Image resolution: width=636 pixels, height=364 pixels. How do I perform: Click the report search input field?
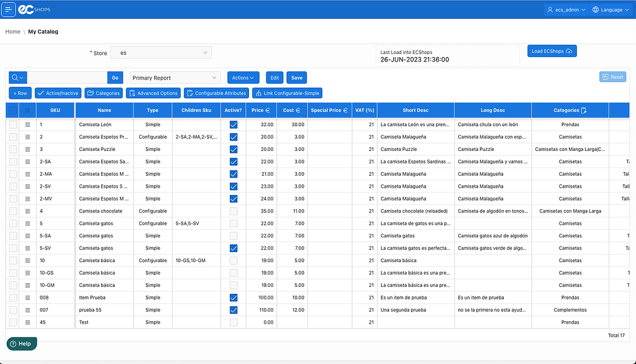(x=67, y=78)
